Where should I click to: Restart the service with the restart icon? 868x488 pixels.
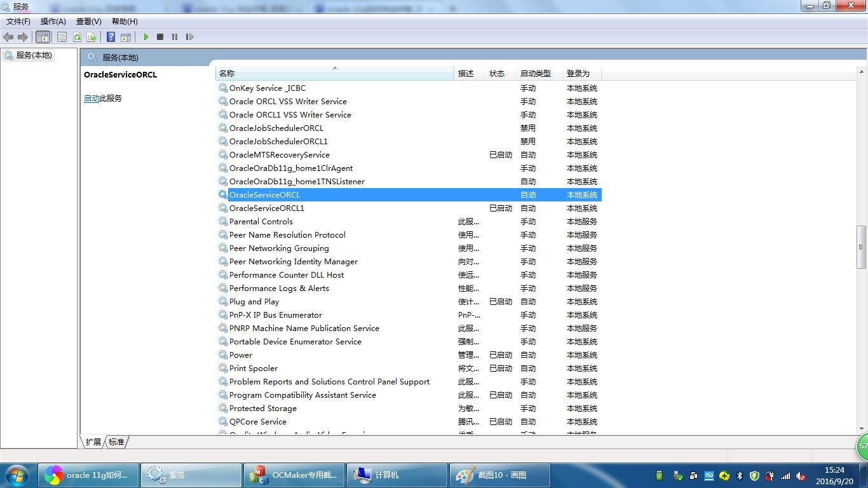tap(189, 37)
